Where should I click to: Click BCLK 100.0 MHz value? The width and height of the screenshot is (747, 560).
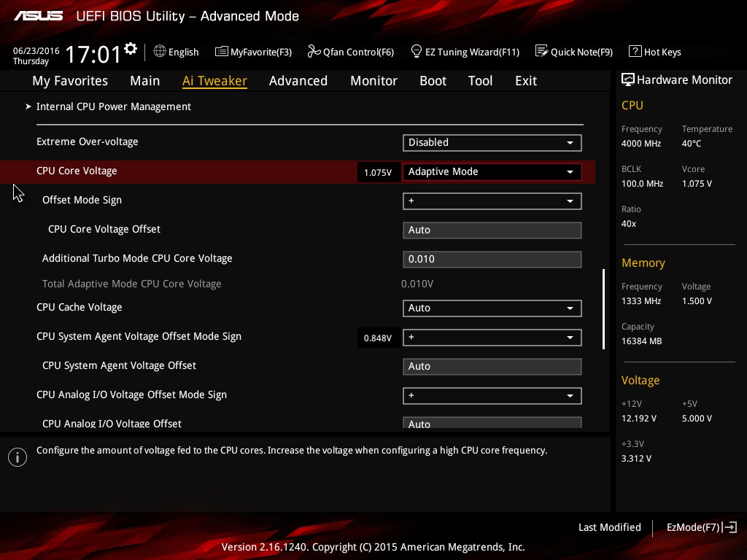(642, 183)
